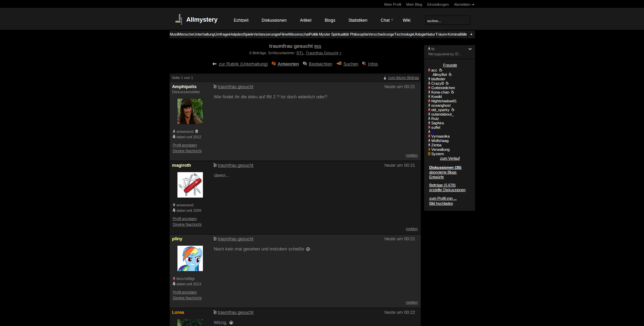Open the Statistiken menu item
This screenshot has width=644, height=326.
[x=358, y=20]
